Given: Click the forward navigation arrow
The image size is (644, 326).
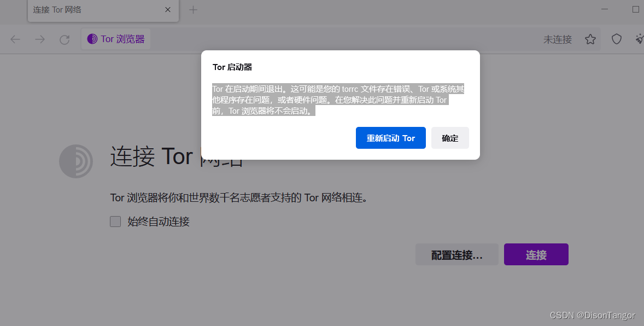Looking at the screenshot, I should tap(39, 39).
